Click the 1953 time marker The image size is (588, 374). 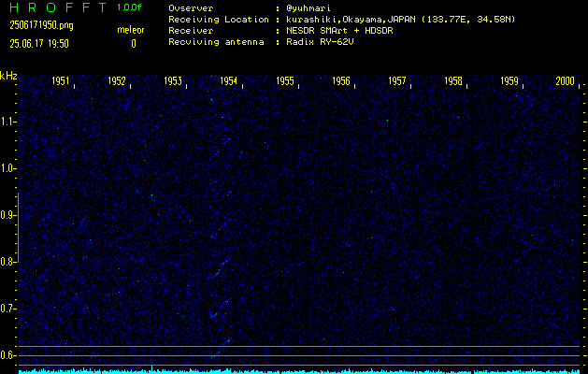coord(173,81)
